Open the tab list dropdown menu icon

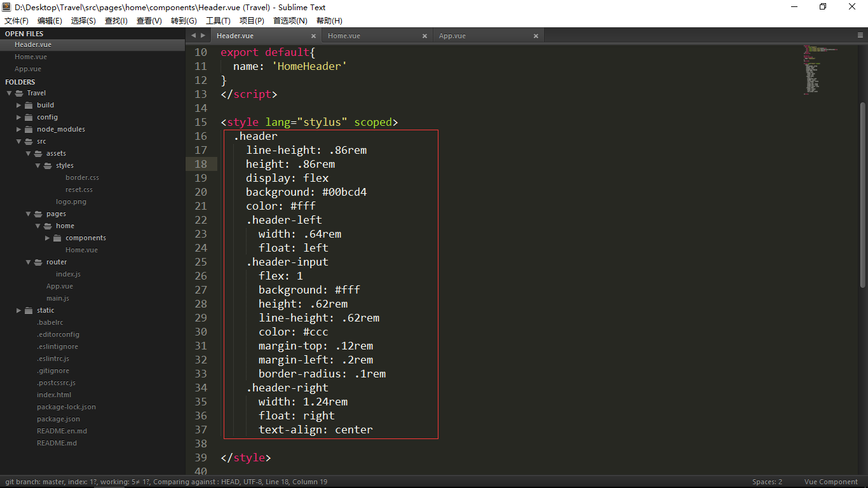[x=860, y=36]
